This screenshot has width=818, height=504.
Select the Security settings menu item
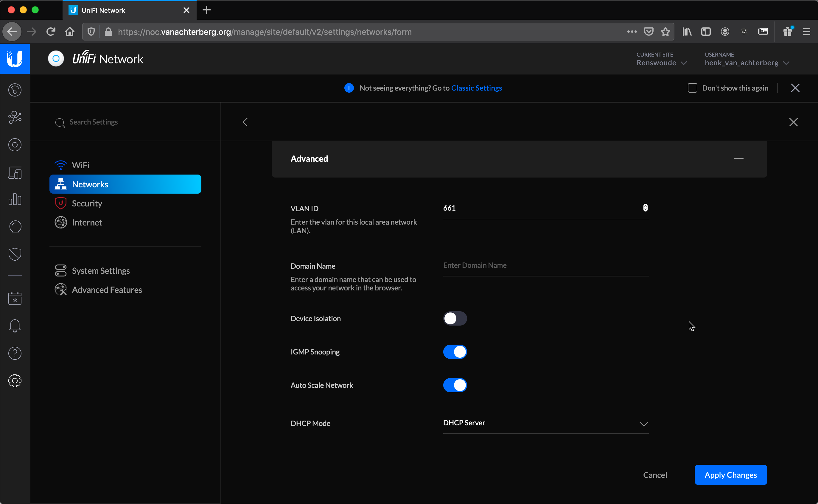[87, 203]
